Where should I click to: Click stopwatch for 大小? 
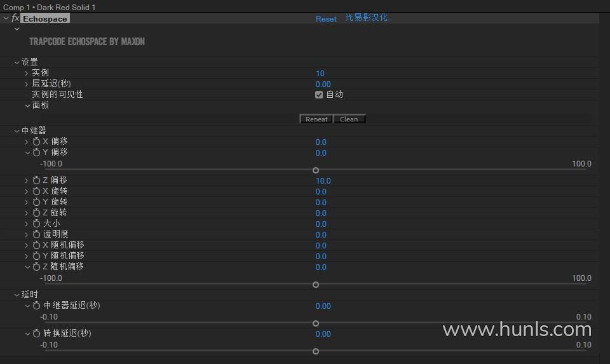coord(36,224)
